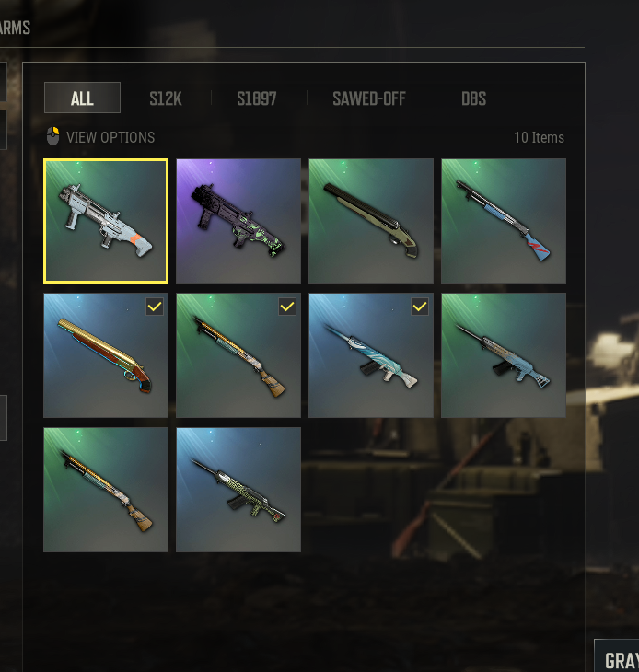The height and width of the screenshot is (672, 639).
Task: Select the uncheck-marked wooden-stock S1897 skin in bottom row
Action: coord(106,490)
